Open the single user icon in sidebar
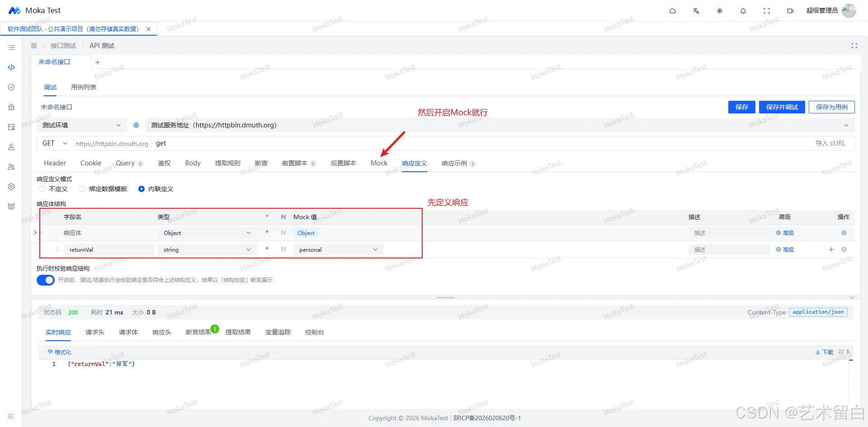The width and height of the screenshot is (868, 427). click(11, 147)
